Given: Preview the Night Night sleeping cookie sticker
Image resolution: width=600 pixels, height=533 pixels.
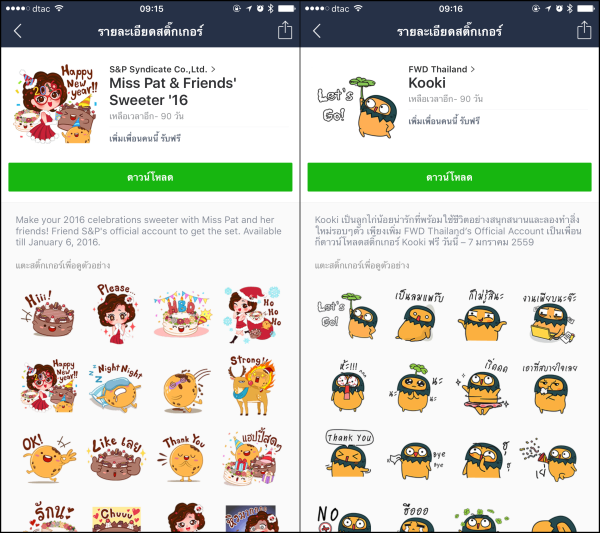Looking at the screenshot, I should (116, 387).
